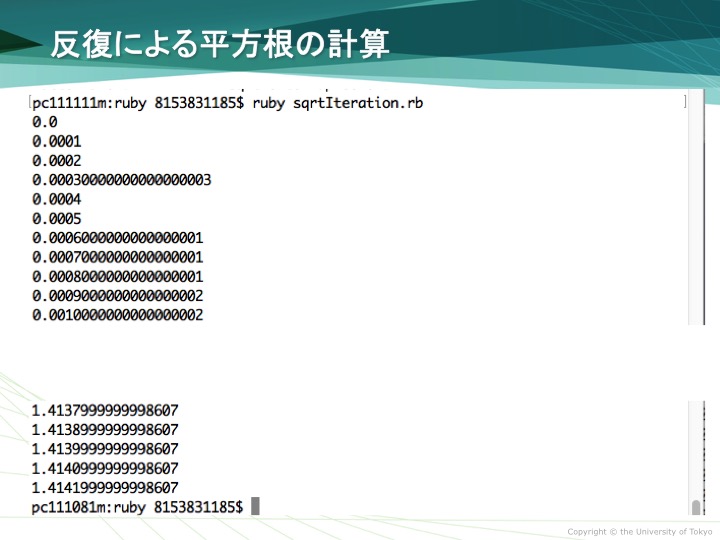Select output line '0.0002'
Image resolution: width=720 pixels, height=540 pixels.
(56, 160)
